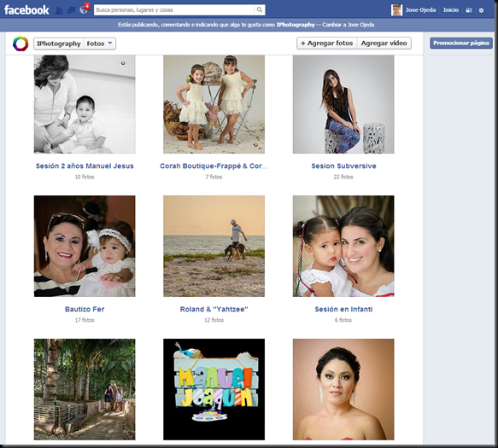Click the search magnifier icon
The image size is (498, 448).
click(260, 10)
